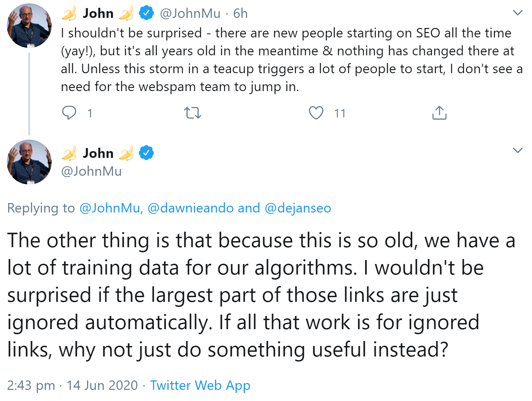The width and height of the screenshot is (532, 401).
Task: Like the first tweet with 11 likes
Action: coord(316,113)
